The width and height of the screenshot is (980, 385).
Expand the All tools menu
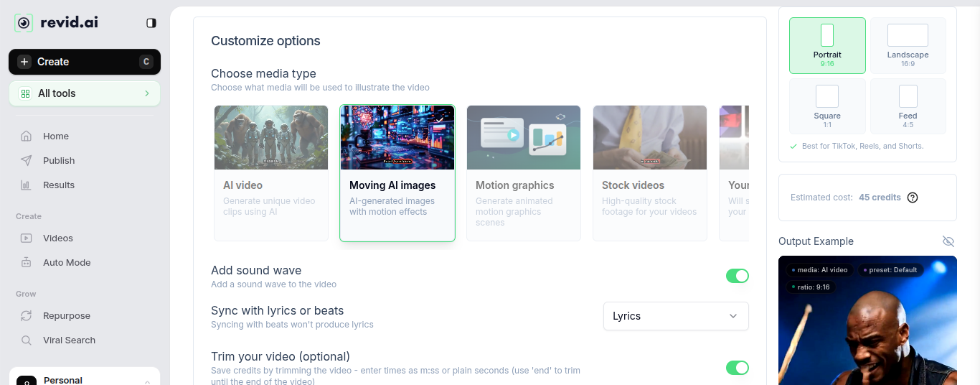[x=85, y=93]
